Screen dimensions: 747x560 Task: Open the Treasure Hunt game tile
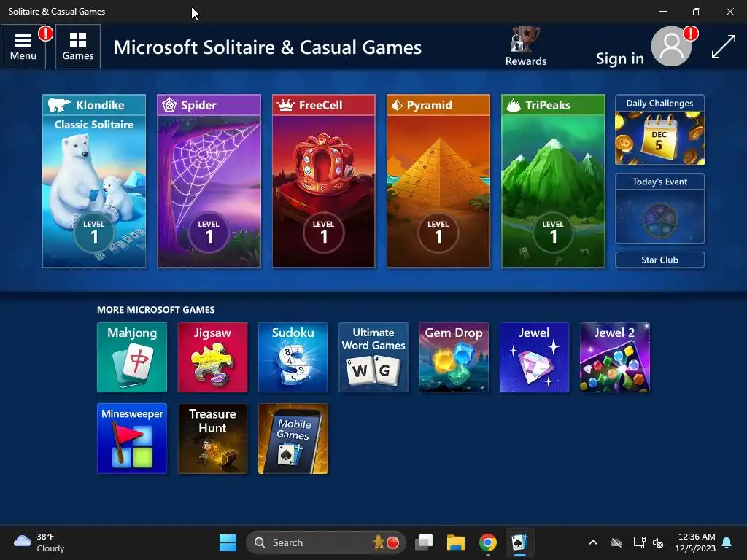click(212, 438)
